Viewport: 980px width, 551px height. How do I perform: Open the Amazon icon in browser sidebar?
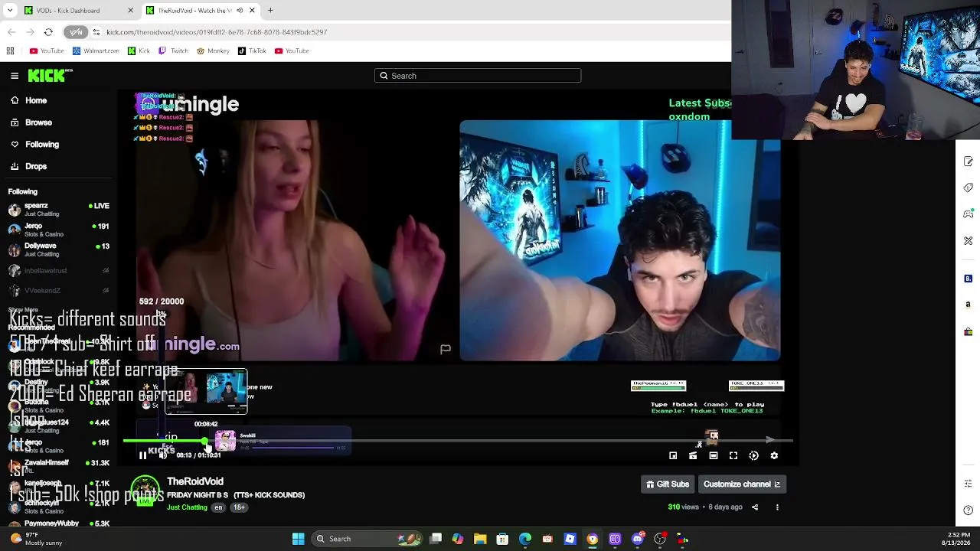click(968, 305)
